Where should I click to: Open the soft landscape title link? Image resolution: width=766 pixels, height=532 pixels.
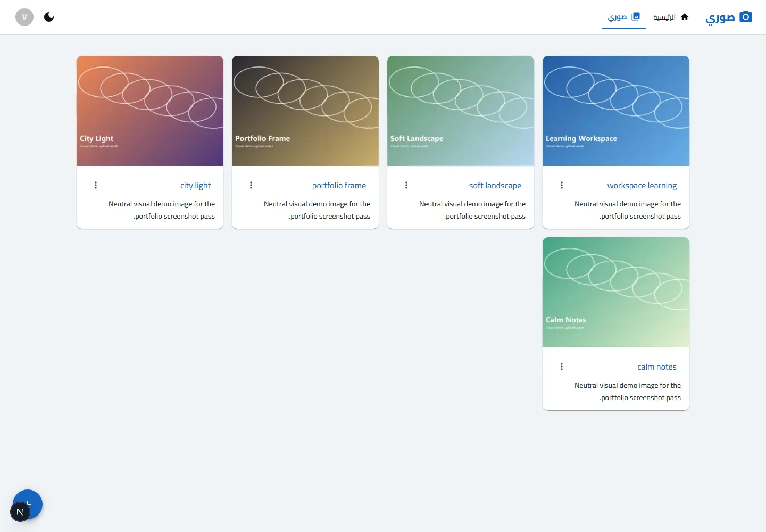coord(495,186)
